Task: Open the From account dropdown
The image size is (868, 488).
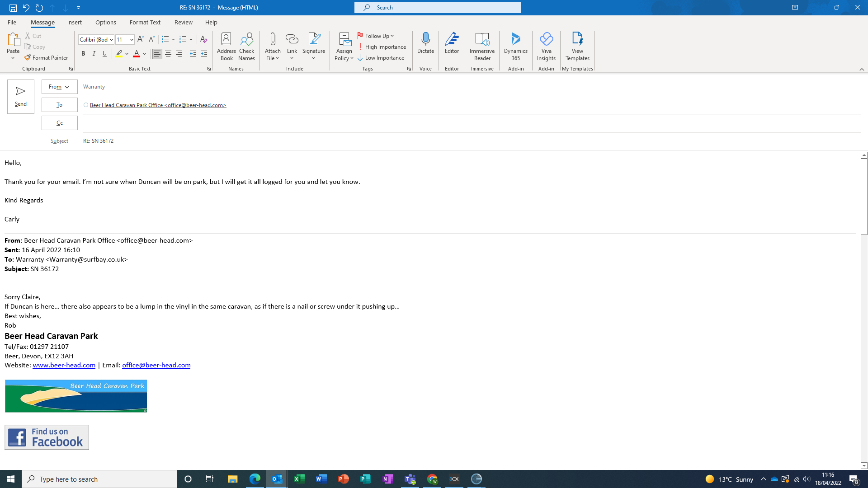Action: tap(59, 87)
